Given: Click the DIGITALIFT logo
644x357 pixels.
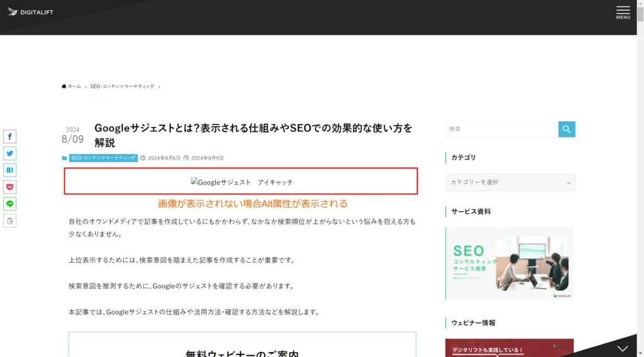Looking at the screenshot, I should [30, 13].
